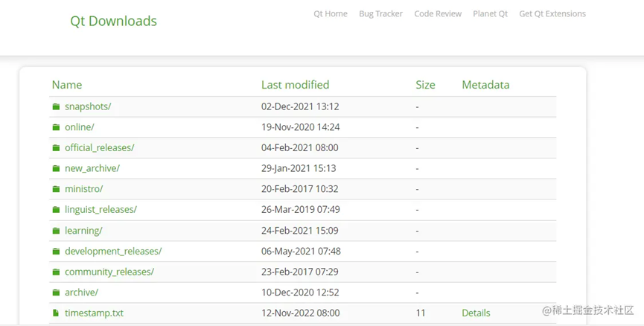Viewport: 644px width, 326px height.
Task: Click the Qt Downloads site title
Action: coord(114,21)
